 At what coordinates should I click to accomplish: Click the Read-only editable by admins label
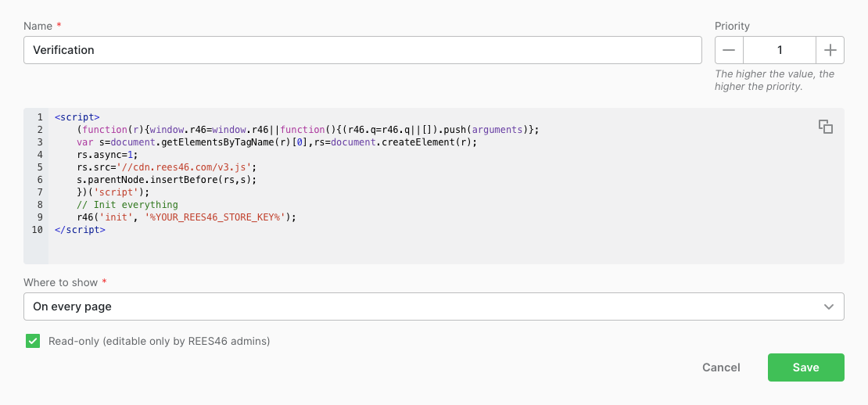coord(159,342)
